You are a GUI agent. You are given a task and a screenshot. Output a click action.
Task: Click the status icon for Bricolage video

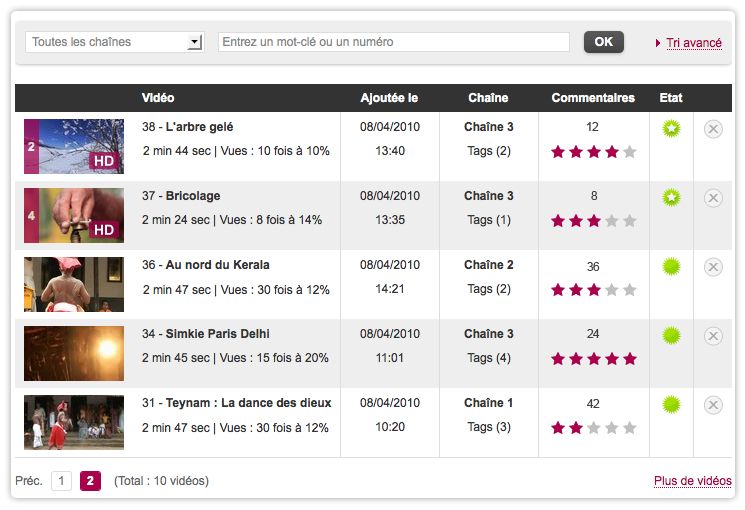point(671,197)
